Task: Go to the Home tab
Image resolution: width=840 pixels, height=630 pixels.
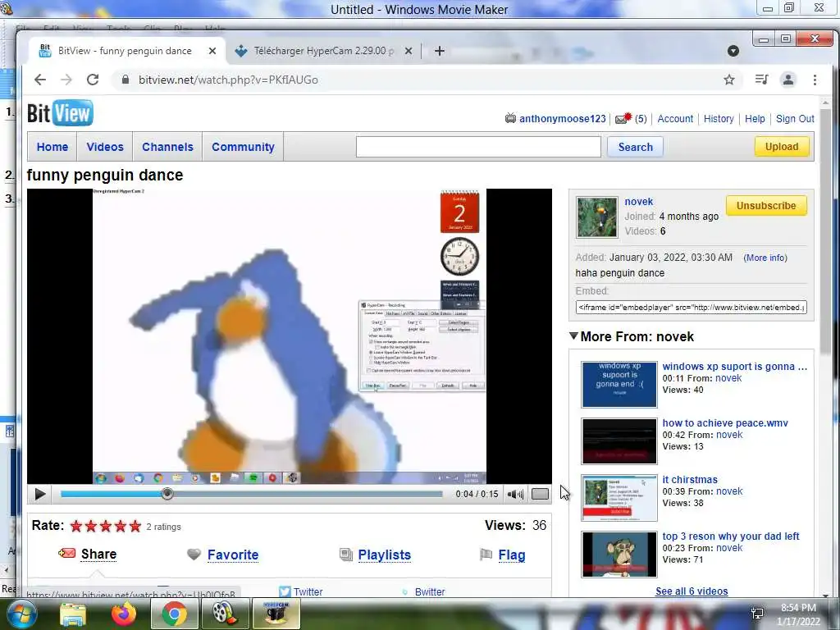Action: coord(52,147)
